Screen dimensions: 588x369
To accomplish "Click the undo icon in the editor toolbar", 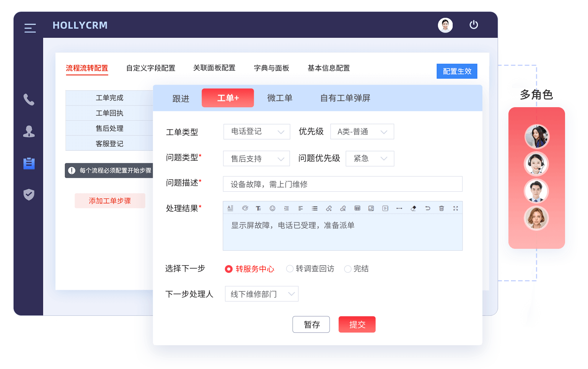I will pyautogui.click(x=427, y=208).
